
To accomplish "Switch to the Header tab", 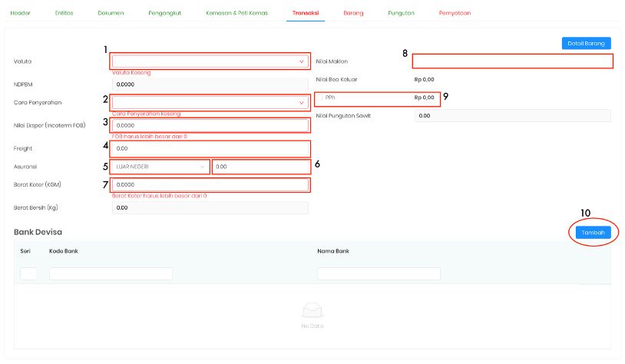I will click(21, 14).
